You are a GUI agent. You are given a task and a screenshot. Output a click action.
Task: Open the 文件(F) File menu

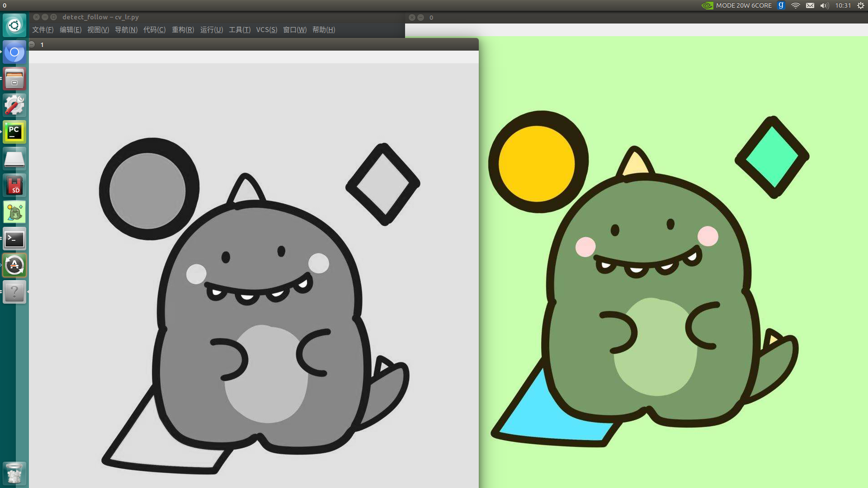[42, 30]
